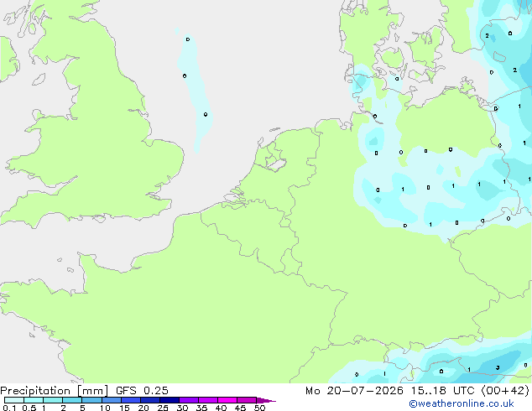The height and width of the screenshot is (411, 532).
Task: Pick the 10–15 mm blue legend swatch
Action: [x=111, y=400]
